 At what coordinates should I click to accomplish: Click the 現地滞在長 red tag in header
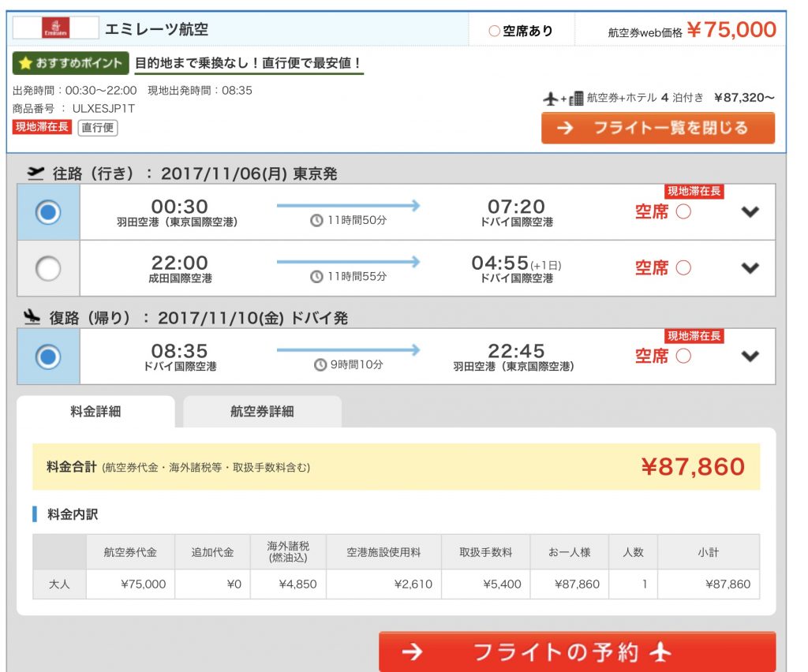(x=42, y=127)
